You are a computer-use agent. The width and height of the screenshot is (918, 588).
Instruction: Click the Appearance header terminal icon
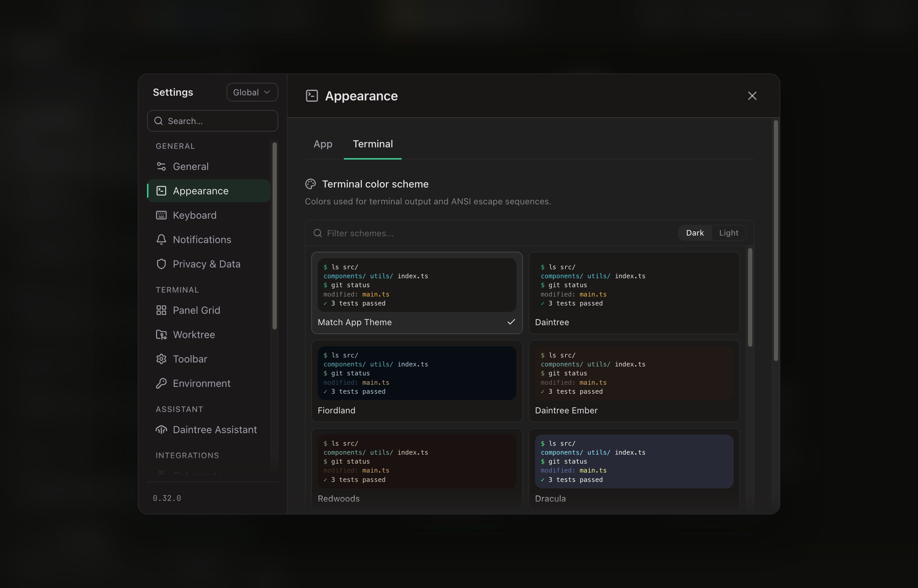click(x=312, y=96)
